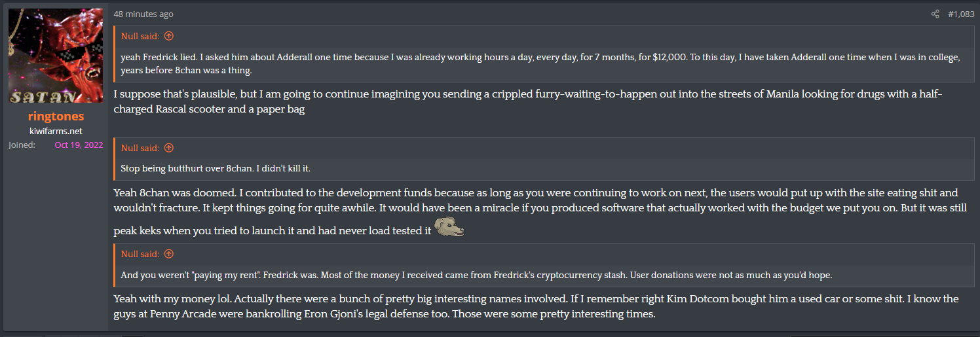Click the dog emoji after 'load tested it'

[450, 228]
